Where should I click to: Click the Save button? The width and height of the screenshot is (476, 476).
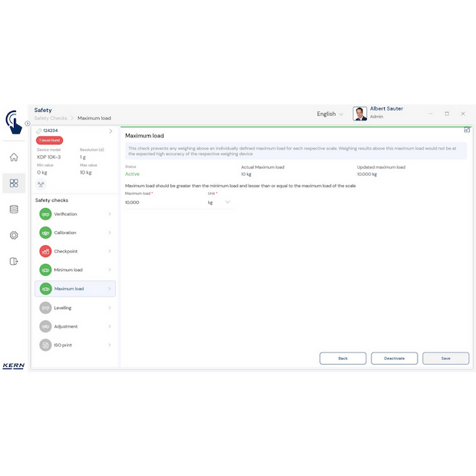[445, 359]
